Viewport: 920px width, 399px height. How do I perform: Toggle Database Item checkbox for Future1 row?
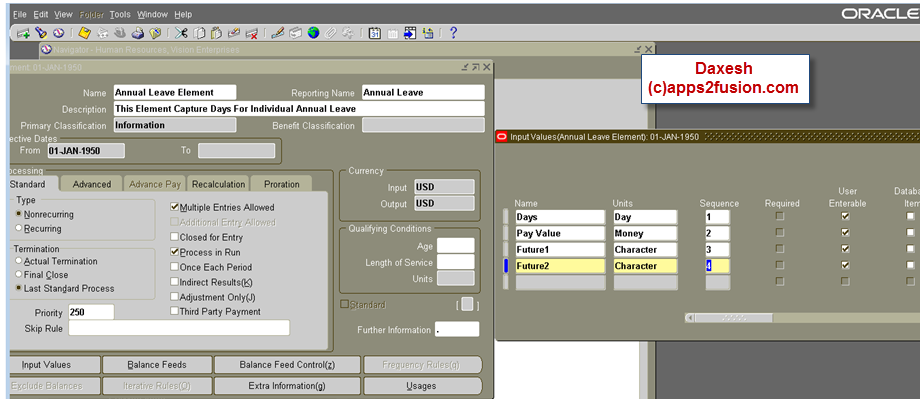(x=910, y=249)
